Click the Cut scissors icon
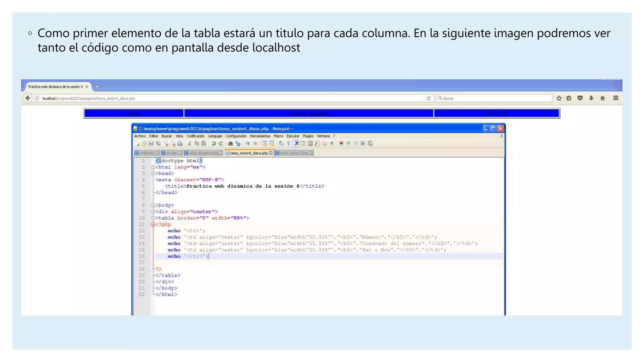The image size is (644, 362). [x=189, y=144]
